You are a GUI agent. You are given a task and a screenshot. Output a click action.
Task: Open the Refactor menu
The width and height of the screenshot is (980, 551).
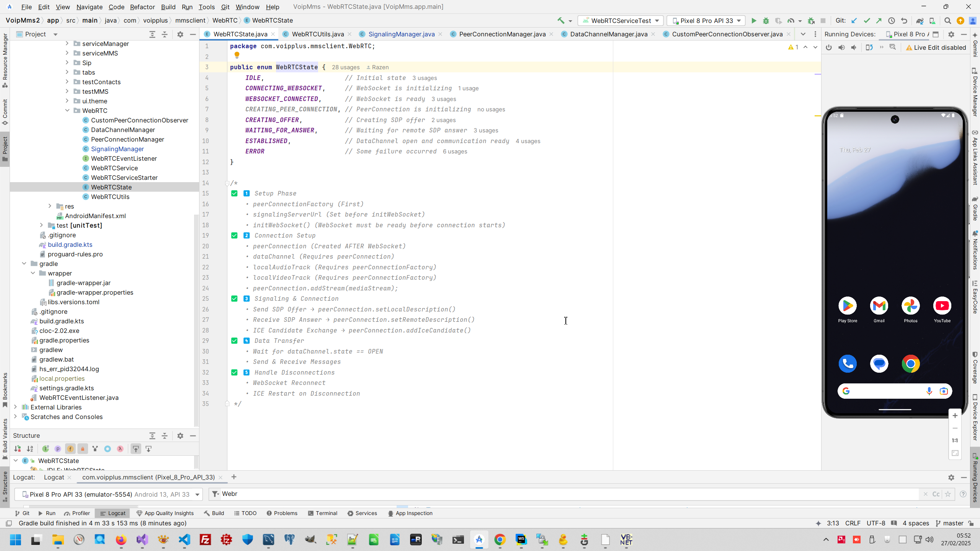pos(142,7)
